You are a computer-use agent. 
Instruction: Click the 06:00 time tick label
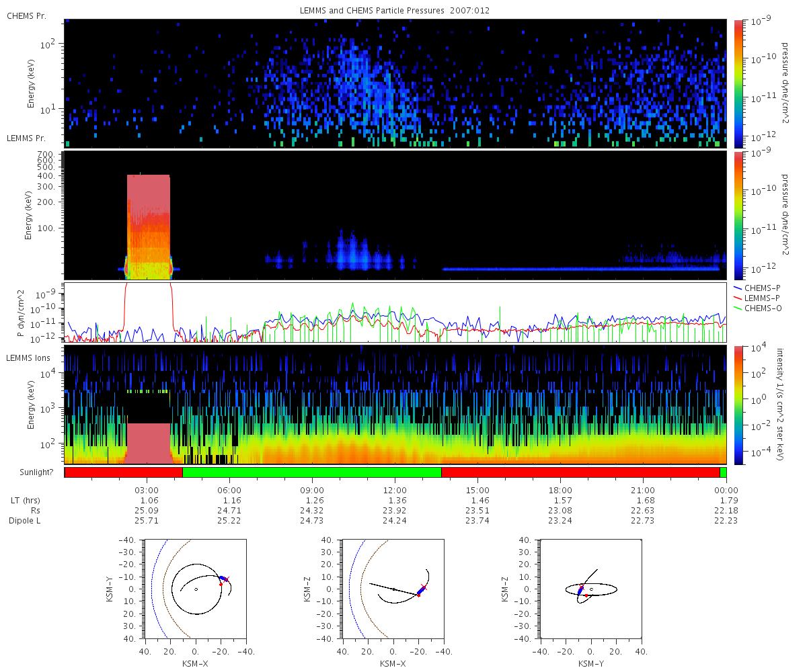229,490
